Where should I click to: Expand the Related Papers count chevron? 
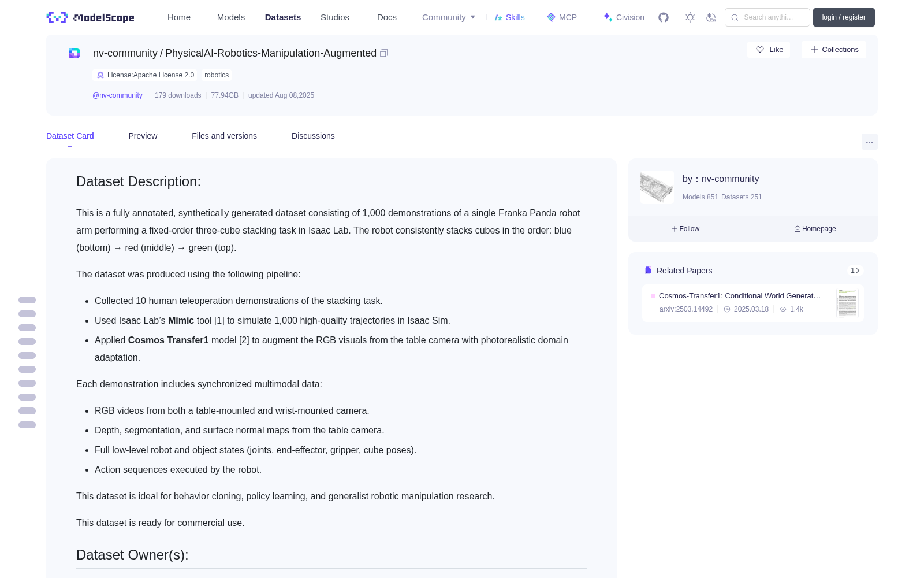pos(855,271)
